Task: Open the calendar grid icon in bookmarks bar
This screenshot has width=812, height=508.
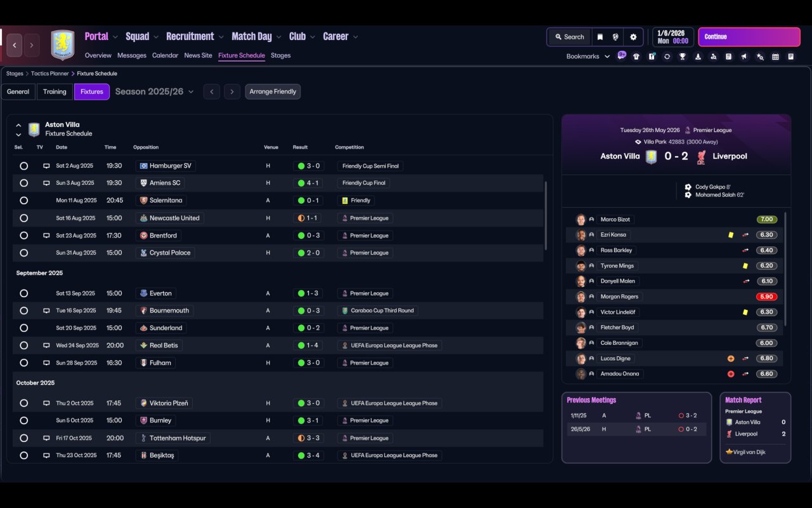Action: point(775,57)
